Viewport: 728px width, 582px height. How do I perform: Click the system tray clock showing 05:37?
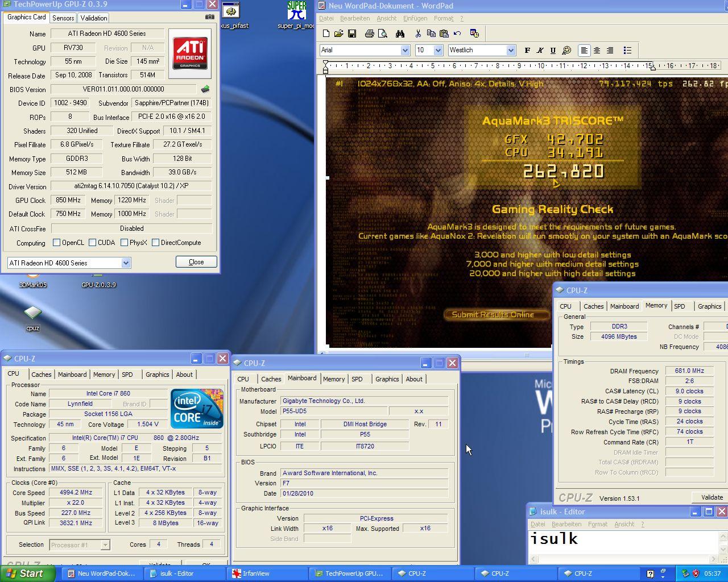[712, 573]
